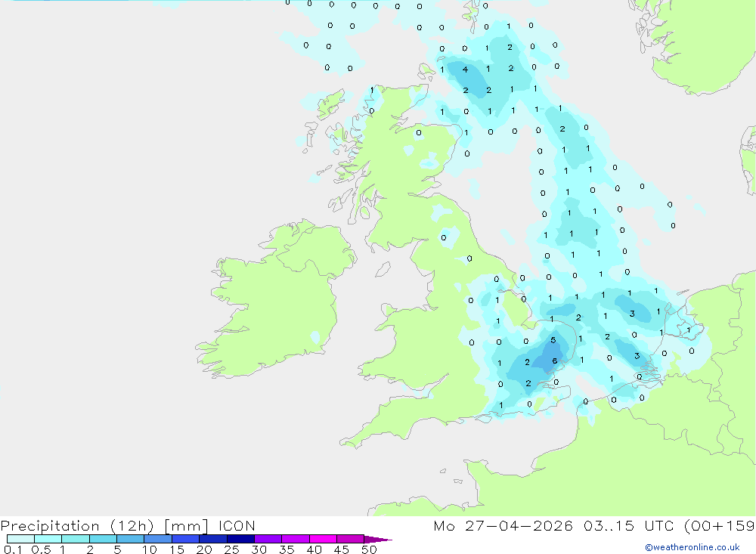
Task: Open the weatheronline.co.uk copyright link
Action: [x=692, y=546]
